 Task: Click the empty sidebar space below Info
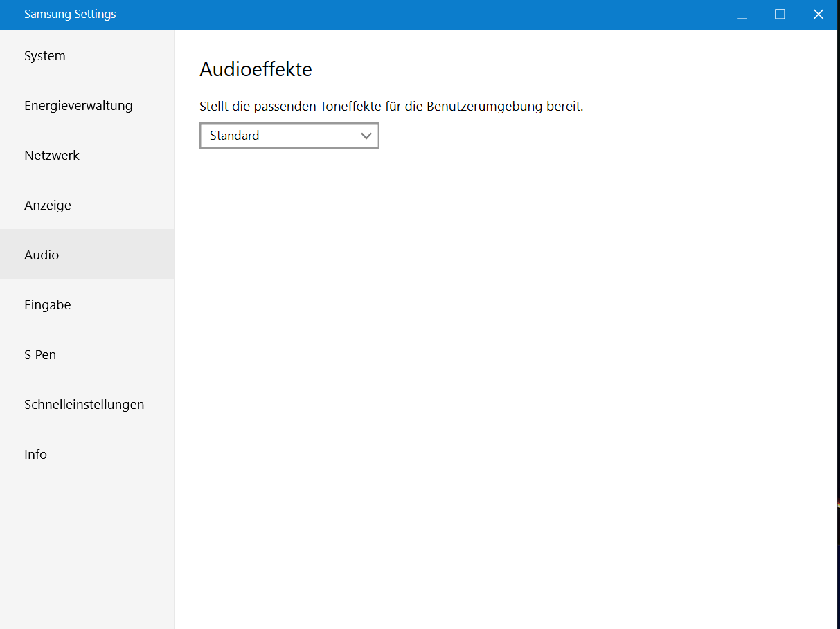(87, 547)
